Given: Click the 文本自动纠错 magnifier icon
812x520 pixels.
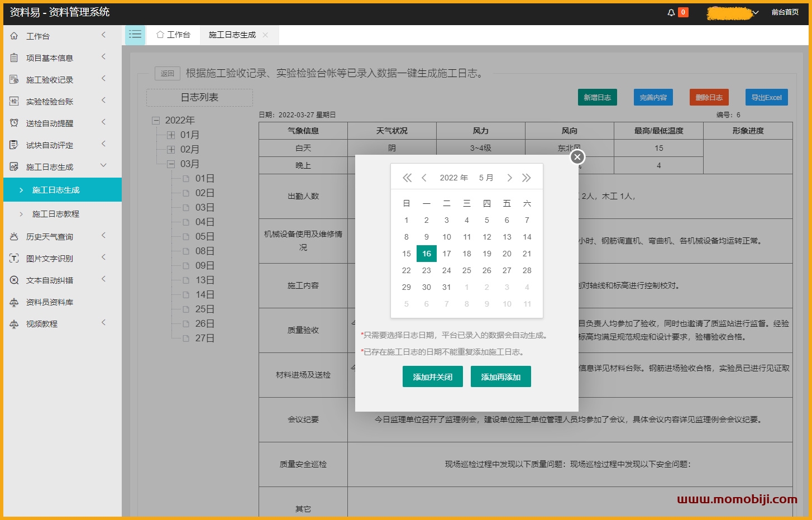Looking at the screenshot, I should (14, 280).
